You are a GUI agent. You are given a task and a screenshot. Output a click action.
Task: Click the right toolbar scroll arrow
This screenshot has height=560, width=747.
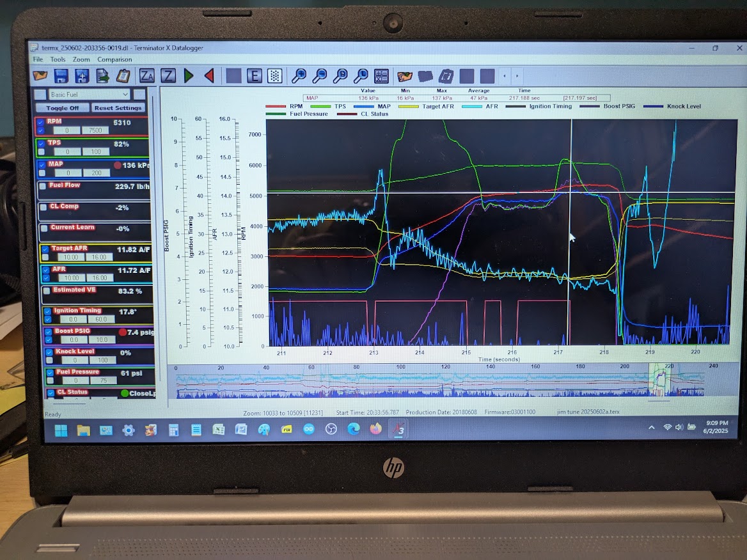coord(517,75)
